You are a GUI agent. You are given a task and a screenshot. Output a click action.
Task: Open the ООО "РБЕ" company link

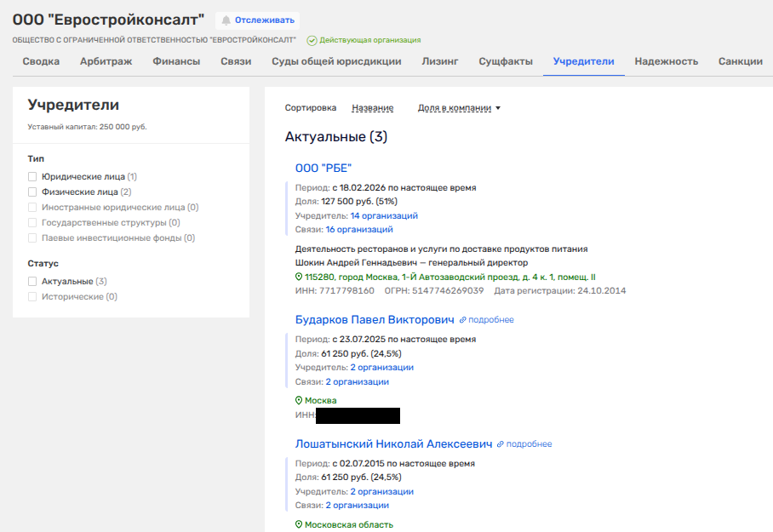point(323,168)
